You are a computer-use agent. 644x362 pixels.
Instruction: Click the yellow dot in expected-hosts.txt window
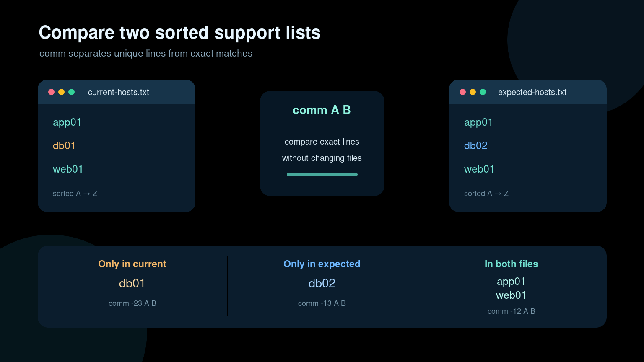tap(473, 92)
